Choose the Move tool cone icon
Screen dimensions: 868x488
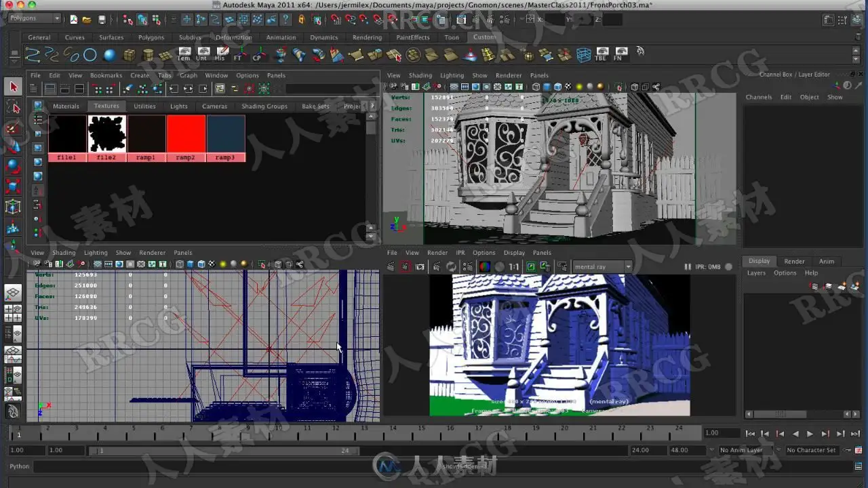click(13, 147)
